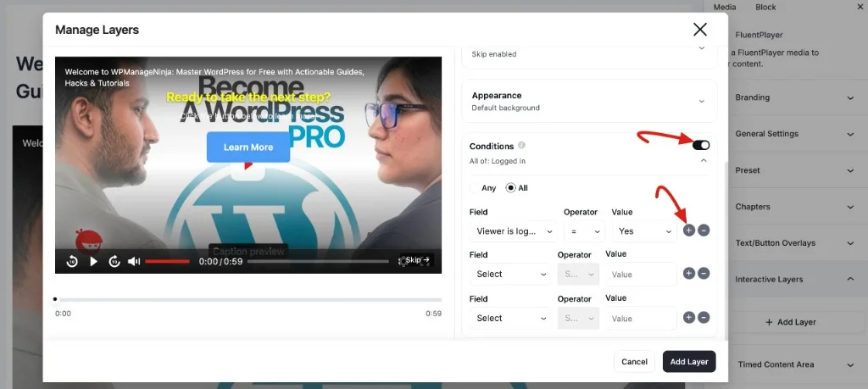
Task: Click plus icon on second condition row
Action: 688,274
